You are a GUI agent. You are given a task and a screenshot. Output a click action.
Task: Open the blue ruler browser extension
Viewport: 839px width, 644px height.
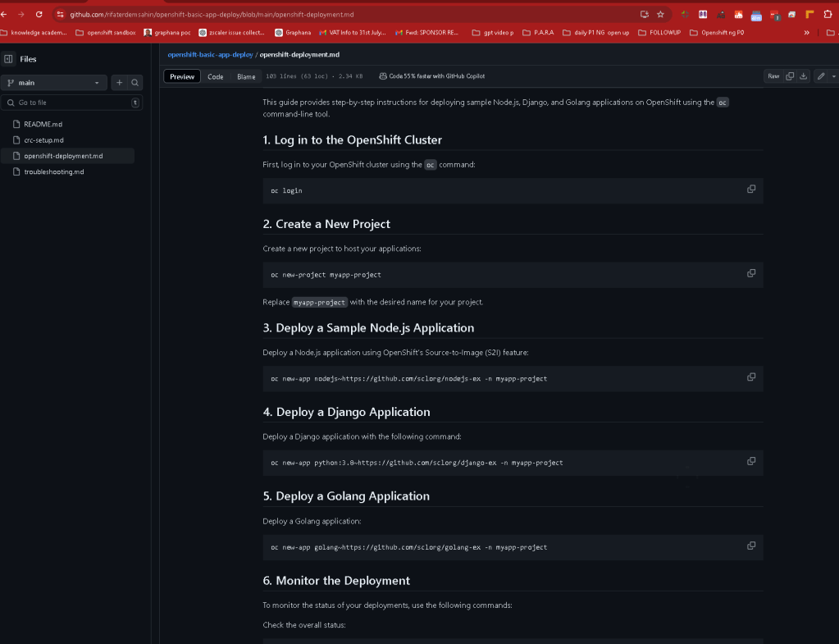pyautogui.click(x=756, y=16)
